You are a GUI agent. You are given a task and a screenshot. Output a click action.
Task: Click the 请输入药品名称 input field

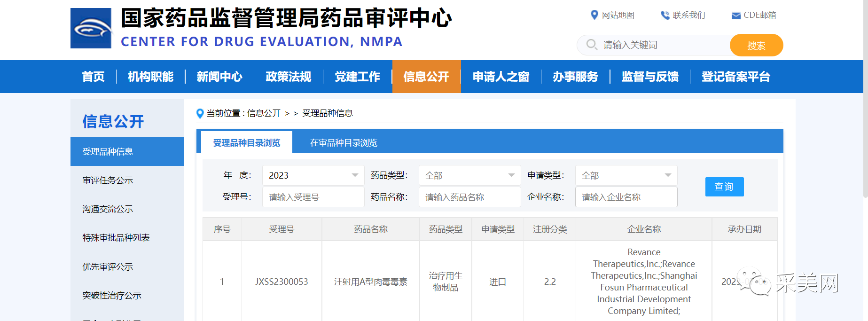tap(469, 197)
